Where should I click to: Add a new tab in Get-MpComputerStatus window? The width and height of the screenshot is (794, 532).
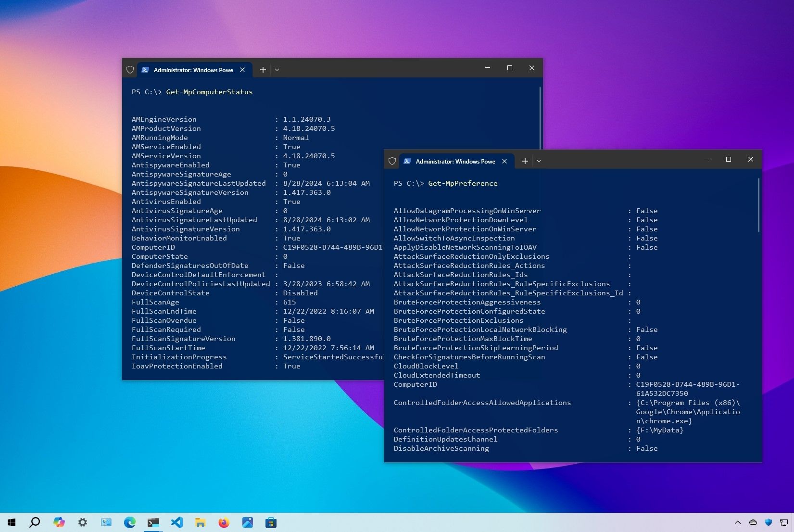coord(263,70)
